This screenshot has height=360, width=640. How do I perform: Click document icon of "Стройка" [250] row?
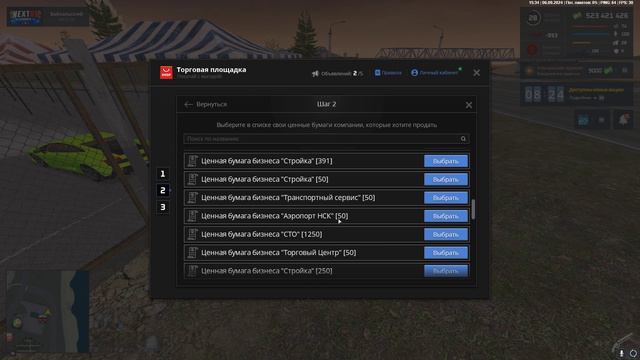click(x=192, y=271)
